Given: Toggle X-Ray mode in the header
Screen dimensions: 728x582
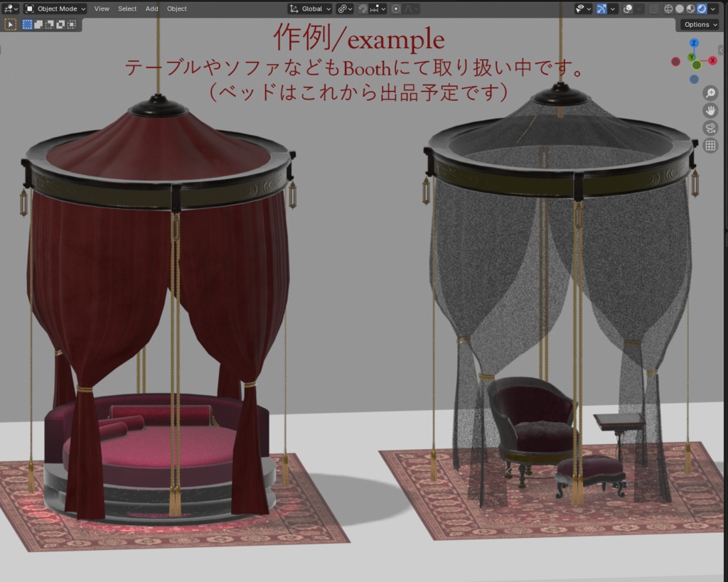Looking at the screenshot, I should point(654,9).
